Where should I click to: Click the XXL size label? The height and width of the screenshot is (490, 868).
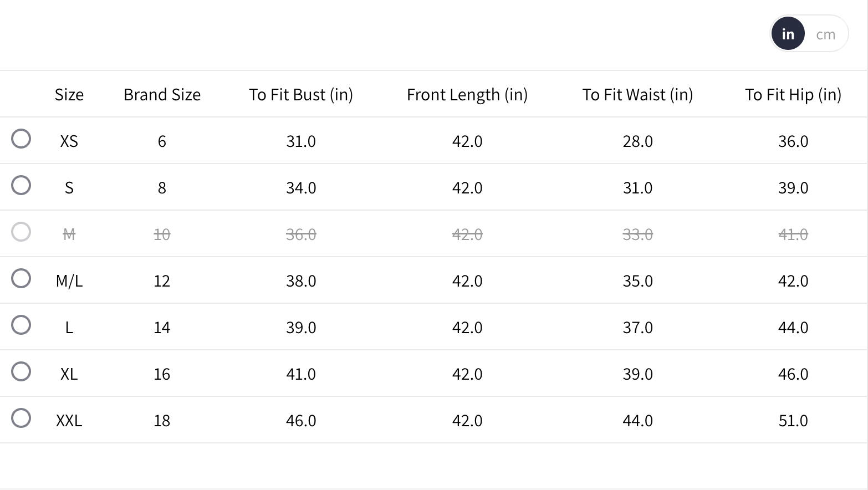(69, 421)
